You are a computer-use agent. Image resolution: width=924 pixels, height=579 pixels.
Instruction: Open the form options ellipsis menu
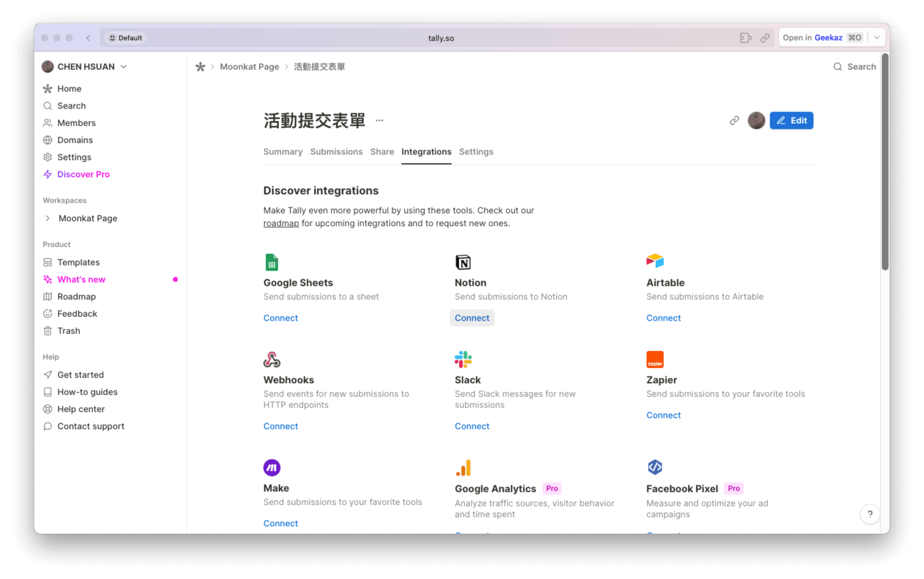379,121
